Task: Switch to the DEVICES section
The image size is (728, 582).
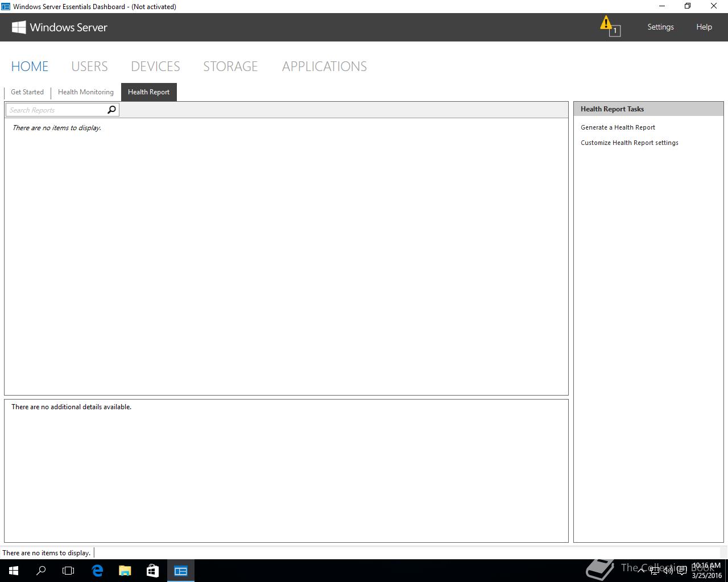Action: point(155,66)
